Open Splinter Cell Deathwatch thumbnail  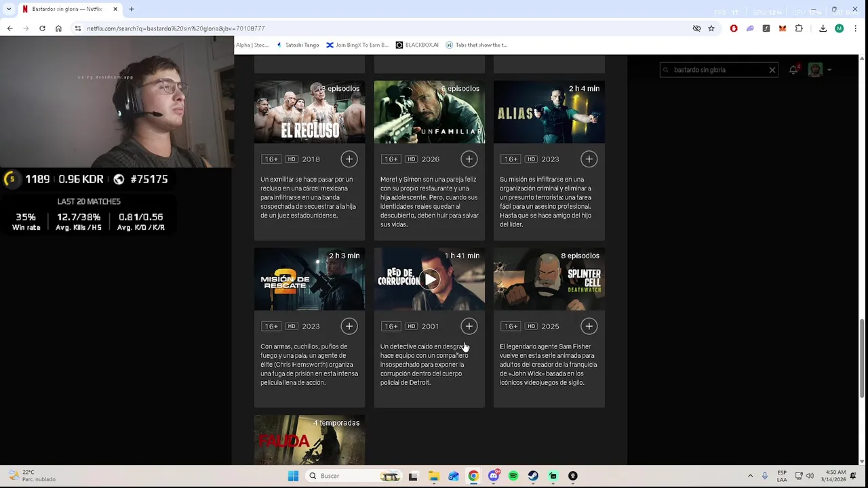(549, 279)
